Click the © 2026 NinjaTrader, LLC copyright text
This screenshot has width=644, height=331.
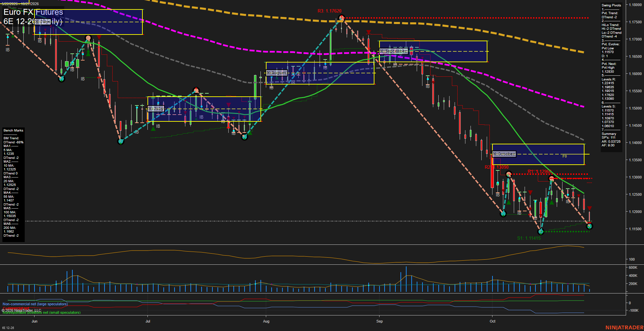[x=21, y=310]
